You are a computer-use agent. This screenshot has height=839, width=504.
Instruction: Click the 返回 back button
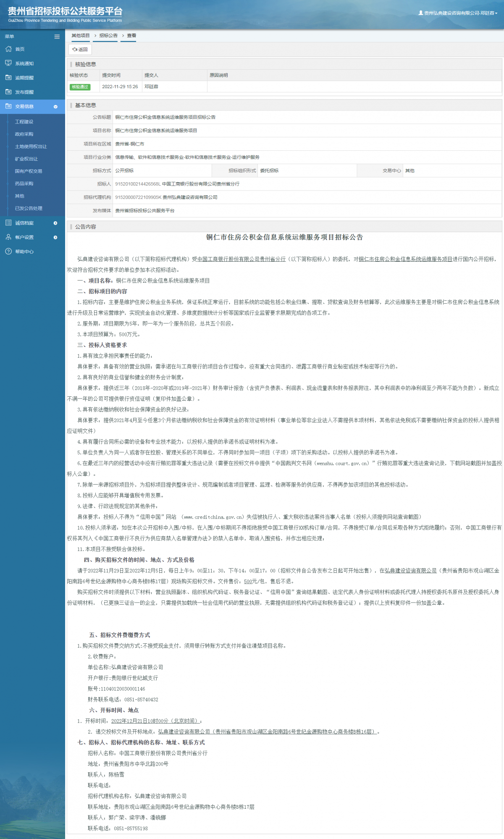point(80,50)
